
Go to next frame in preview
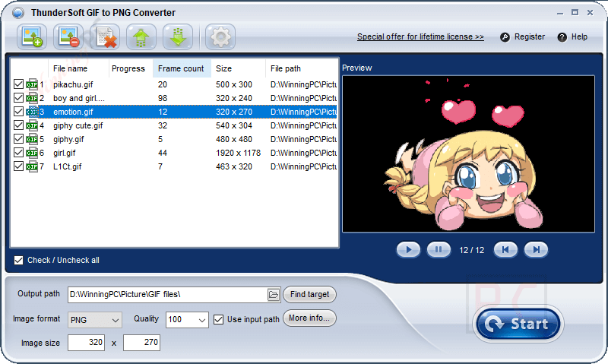click(536, 250)
